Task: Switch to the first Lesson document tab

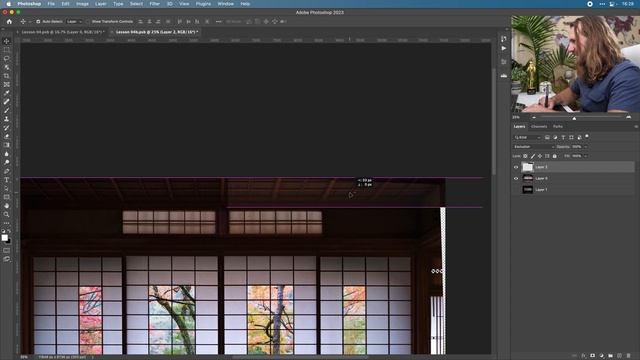Action: [63, 32]
